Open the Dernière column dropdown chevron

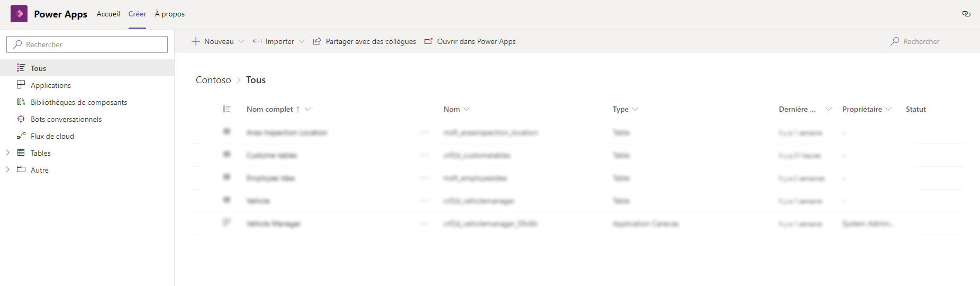(829, 109)
